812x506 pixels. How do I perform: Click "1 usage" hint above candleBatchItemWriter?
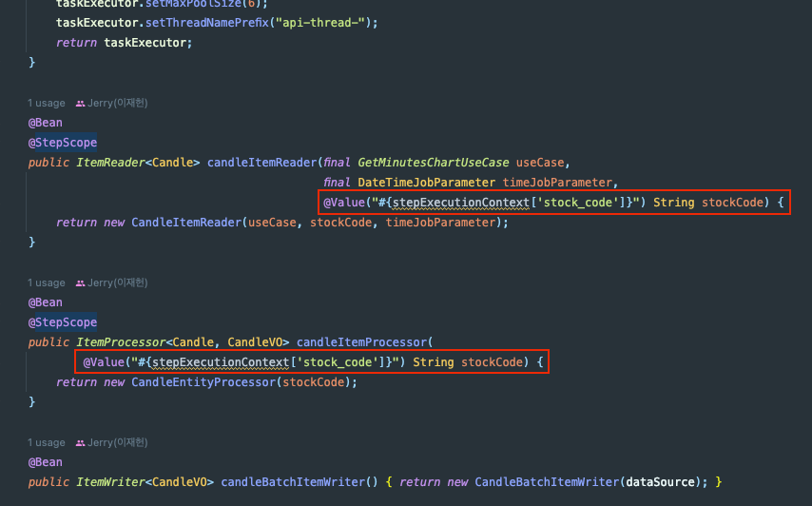click(x=46, y=443)
